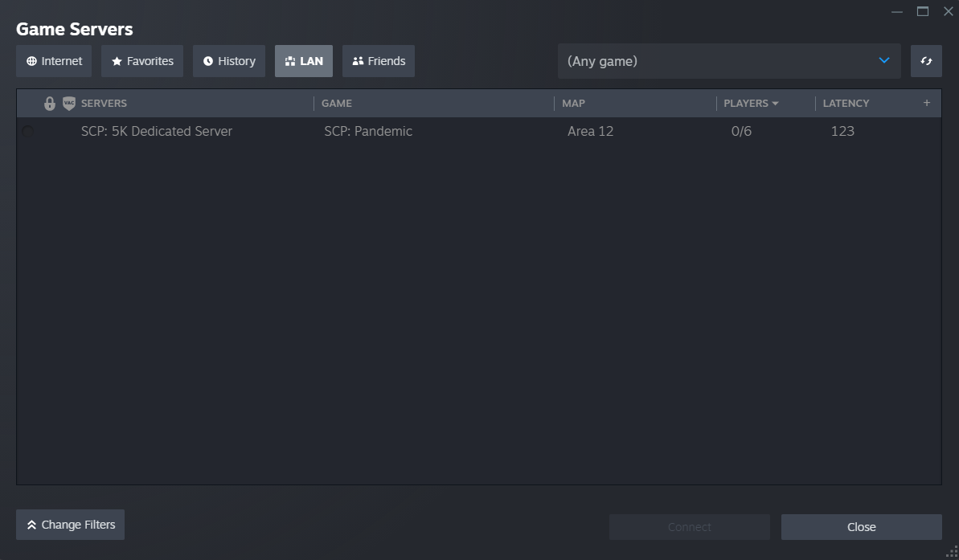The width and height of the screenshot is (959, 560).
Task: Sort by the PLAYERS column header
Action: [751, 104]
